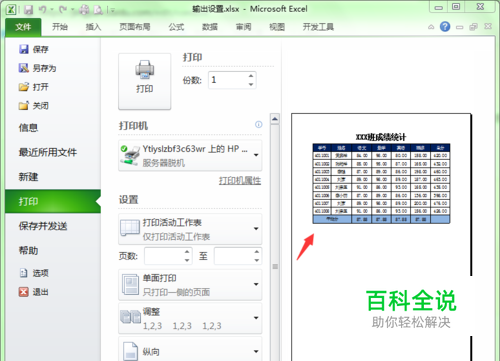This screenshot has height=361, width=500.
Task: Click the big 打印 printer button
Action: point(145,81)
